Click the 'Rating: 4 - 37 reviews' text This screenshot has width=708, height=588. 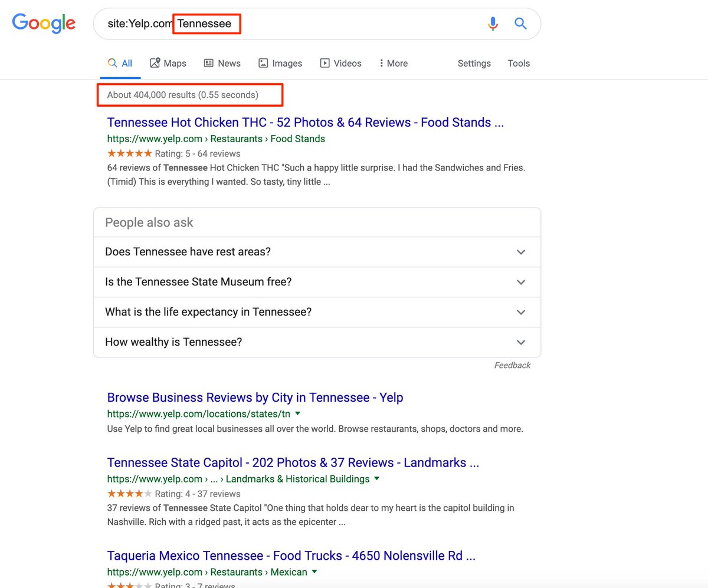[198, 494]
